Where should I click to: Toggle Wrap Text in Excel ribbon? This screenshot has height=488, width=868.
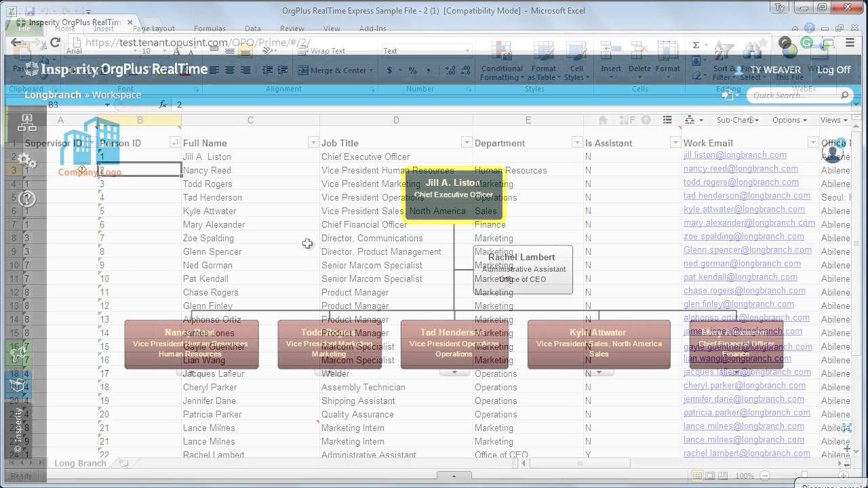click(x=323, y=51)
